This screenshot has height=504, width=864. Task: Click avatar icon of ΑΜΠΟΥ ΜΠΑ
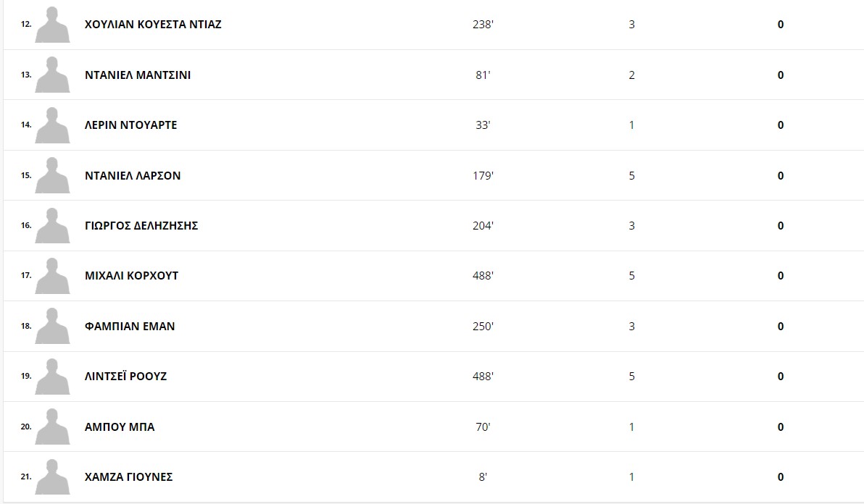52,427
